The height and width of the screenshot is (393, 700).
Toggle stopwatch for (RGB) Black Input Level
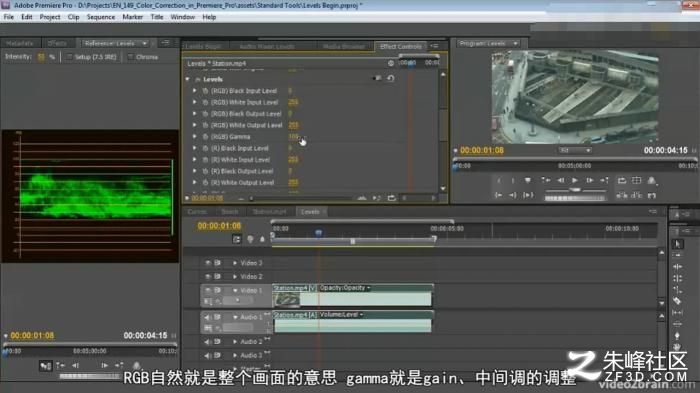coord(205,91)
